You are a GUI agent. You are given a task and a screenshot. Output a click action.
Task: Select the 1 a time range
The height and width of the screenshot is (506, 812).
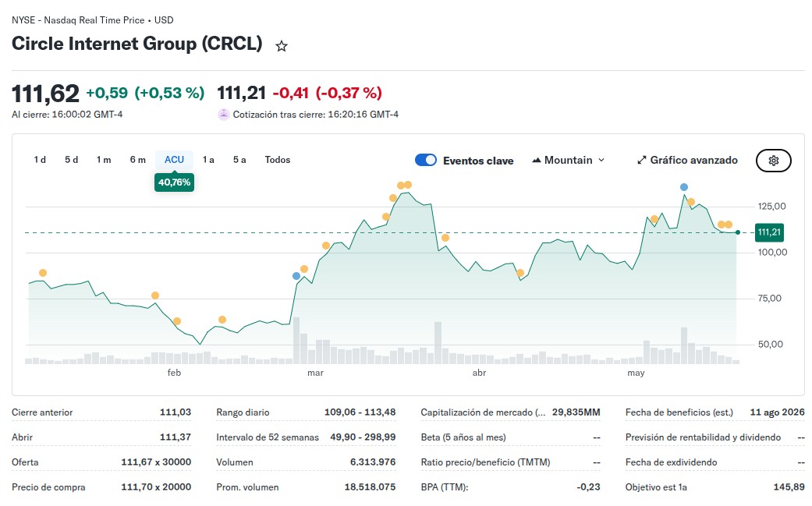208,160
